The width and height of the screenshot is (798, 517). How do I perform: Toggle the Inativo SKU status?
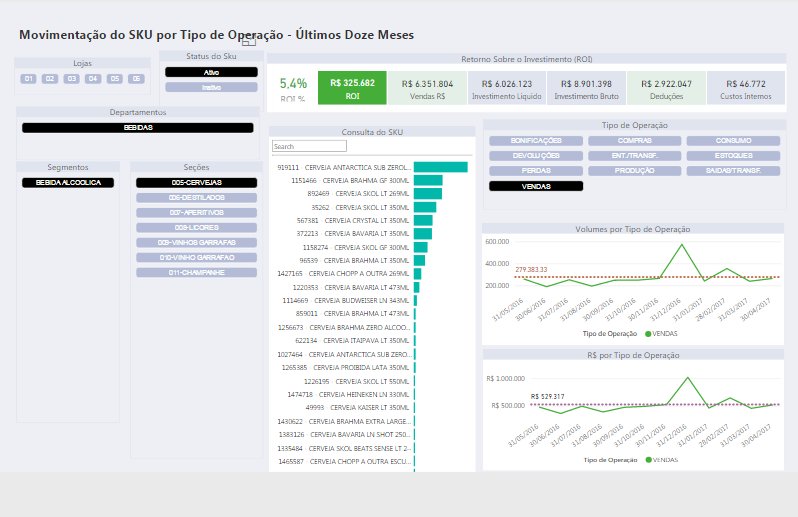tap(211, 88)
